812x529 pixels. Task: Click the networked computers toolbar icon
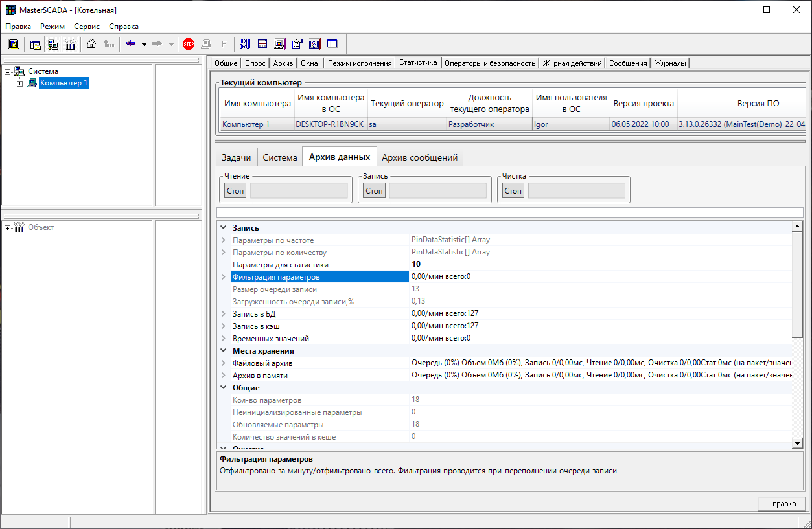click(x=53, y=44)
